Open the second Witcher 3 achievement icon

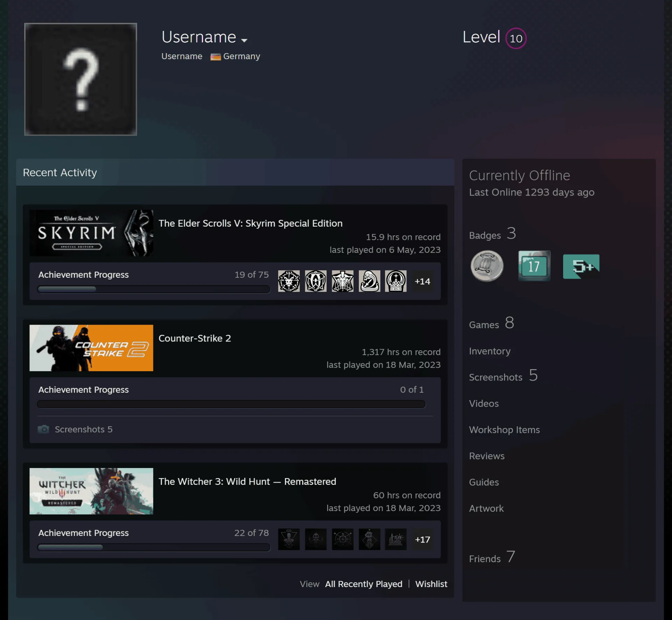[316, 539]
